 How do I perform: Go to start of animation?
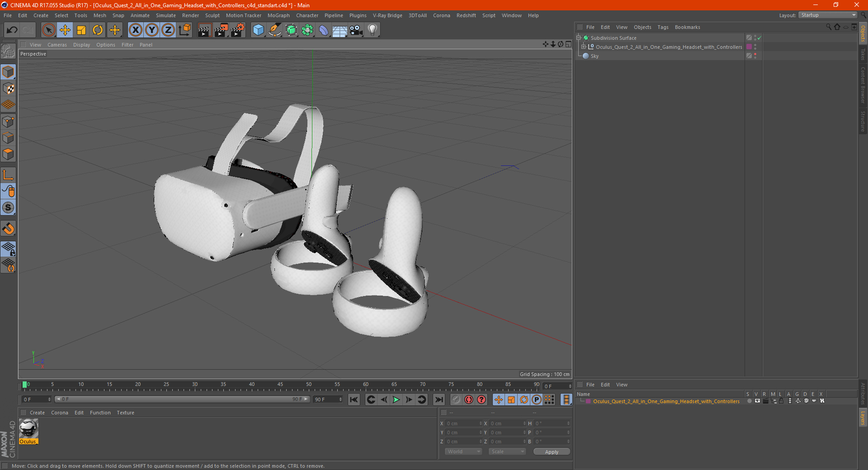click(x=354, y=399)
